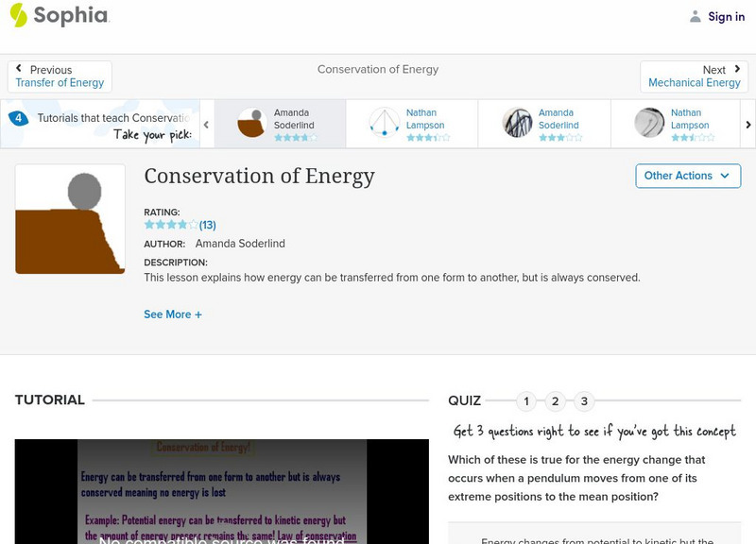Click the star rating control
This screenshot has height=544, width=756.
[168, 225]
